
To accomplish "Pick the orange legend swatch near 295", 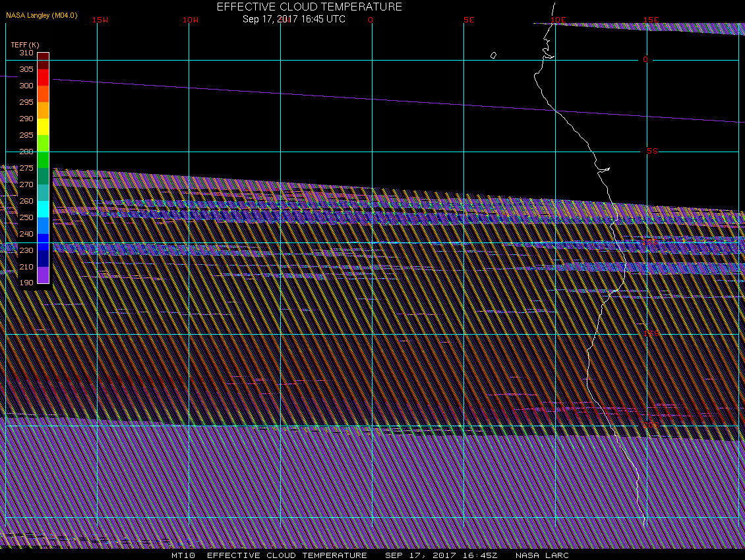I will point(44,110).
